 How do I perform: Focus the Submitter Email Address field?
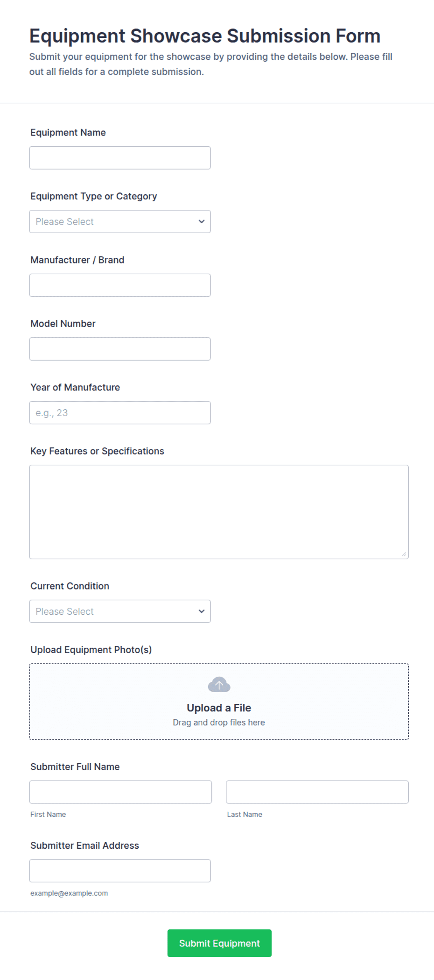tap(120, 871)
